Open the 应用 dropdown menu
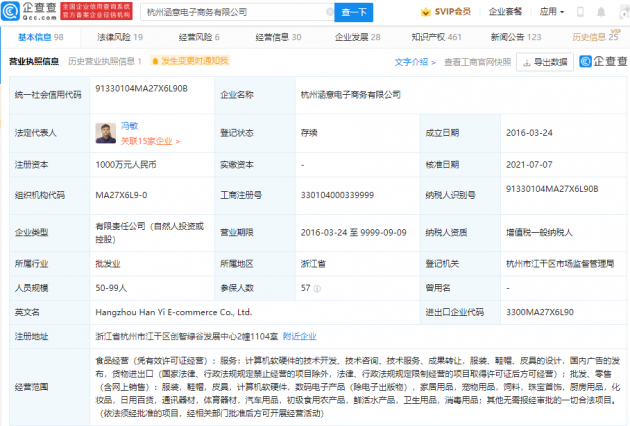This screenshot has width=630, height=426. (552, 12)
